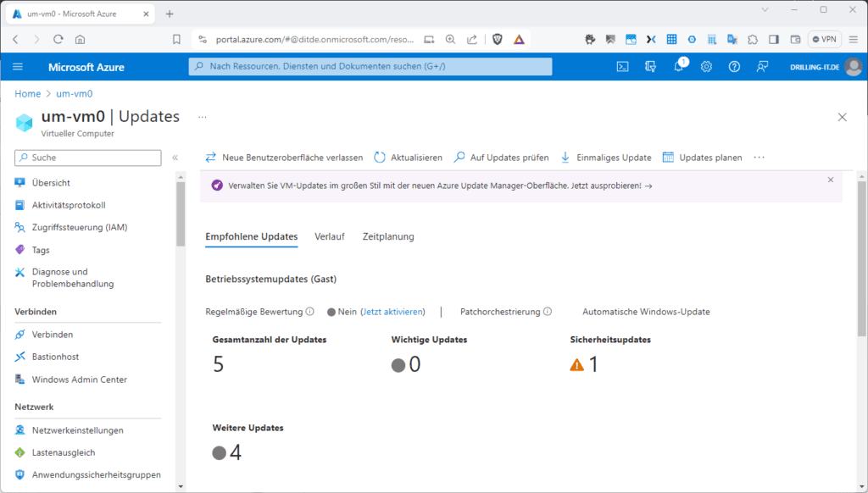Open the browser extensions puzzle icon
Viewport: 868px width, 493px height.
click(x=753, y=39)
